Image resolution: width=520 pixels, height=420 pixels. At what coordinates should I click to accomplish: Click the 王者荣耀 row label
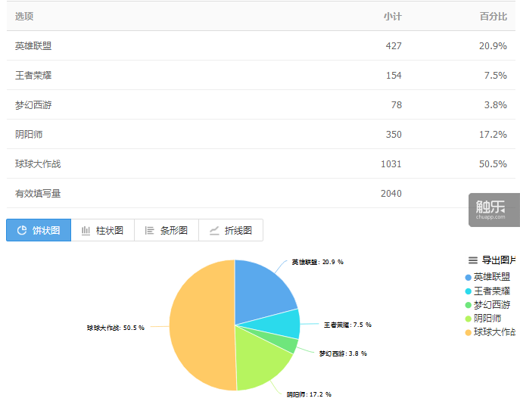[33, 75]
